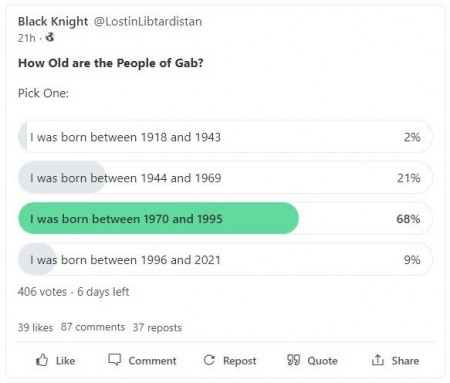Pick the 1996 and 2021 poll option
The width and height of the screenshot is (450, 383).
point(225,260)
